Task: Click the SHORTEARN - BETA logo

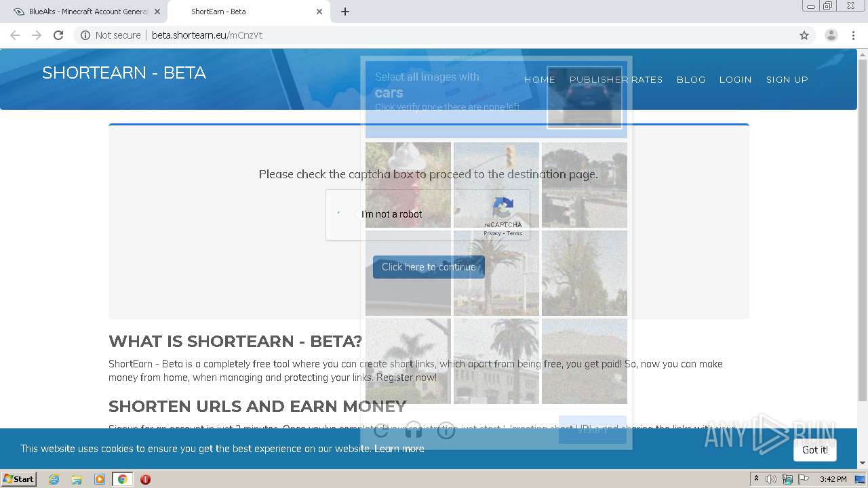Action: tap(124, 73)
